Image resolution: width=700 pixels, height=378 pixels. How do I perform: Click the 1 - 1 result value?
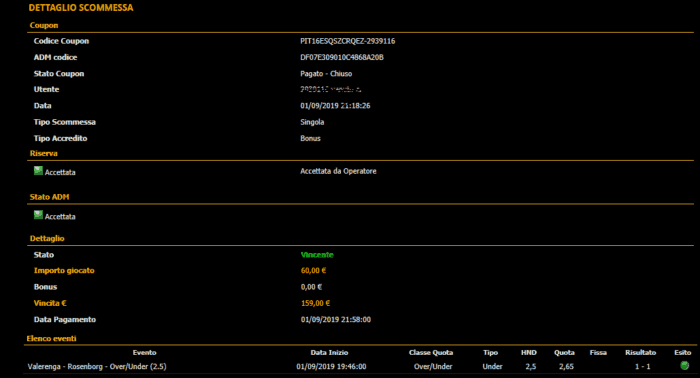[642, 366]
